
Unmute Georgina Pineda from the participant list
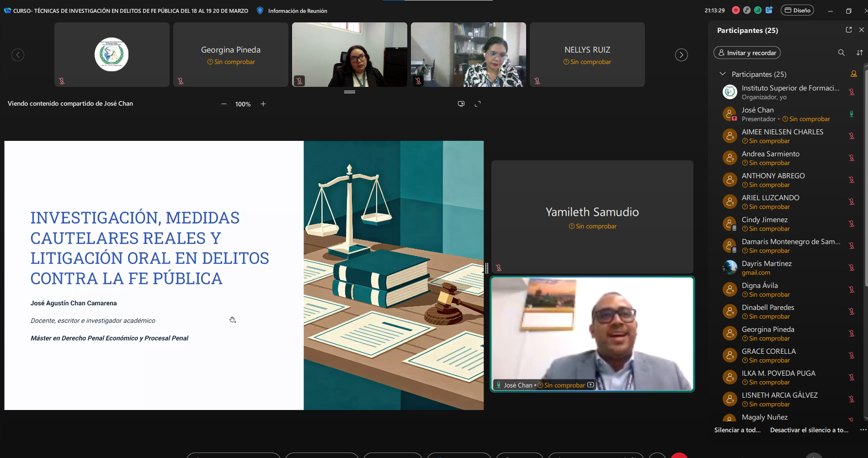[x=852, y=333]
